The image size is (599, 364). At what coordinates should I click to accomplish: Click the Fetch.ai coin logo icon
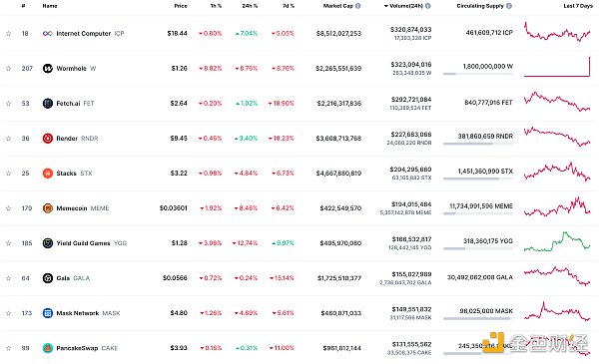pos(47,104)
